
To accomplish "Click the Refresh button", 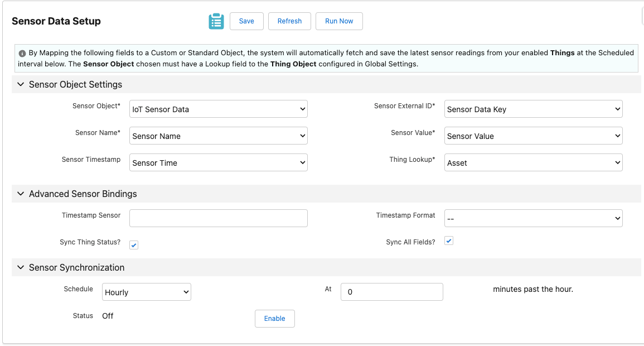I will [x=289, y=21].
